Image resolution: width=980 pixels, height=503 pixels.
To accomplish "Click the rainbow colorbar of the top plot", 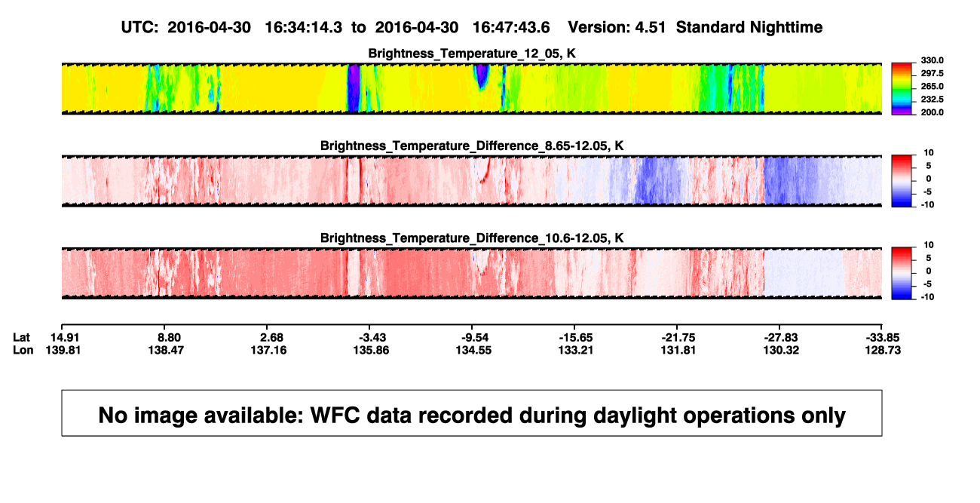I will [902, 88].
